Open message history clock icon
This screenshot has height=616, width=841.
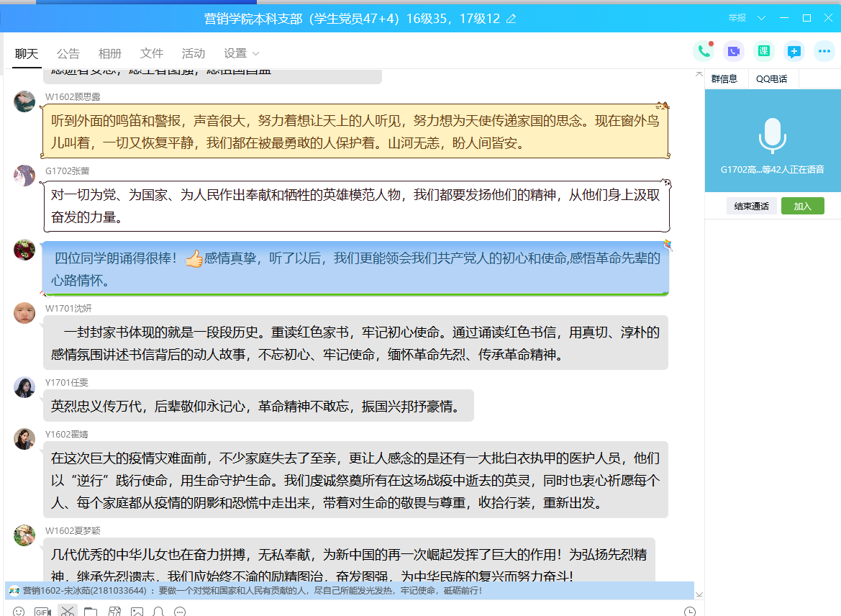tap(689, 612)
